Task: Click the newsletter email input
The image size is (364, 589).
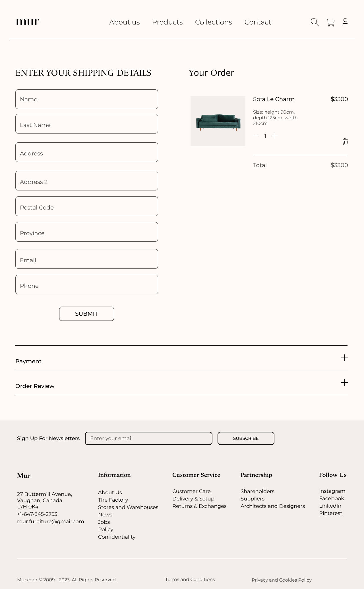Action: pyautogui.click(x=148, y=438)
